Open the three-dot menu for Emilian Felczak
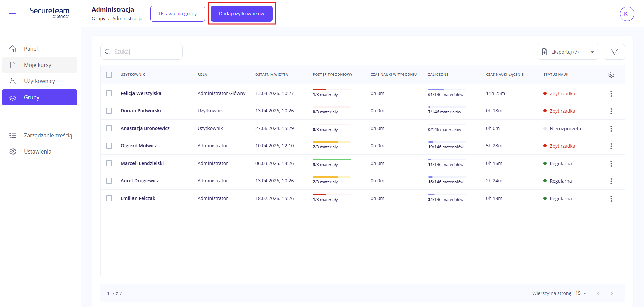Image resolution: width=644 pixels, height=307 pixels. pyautogui.click(x=611, y=199)
